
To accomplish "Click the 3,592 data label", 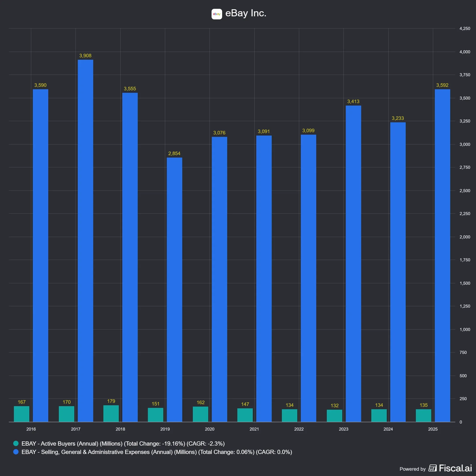I will coord(443,85).
